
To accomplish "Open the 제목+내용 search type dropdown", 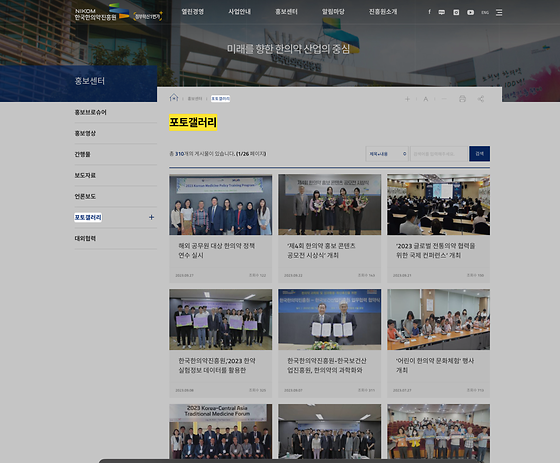I will 387,154.
